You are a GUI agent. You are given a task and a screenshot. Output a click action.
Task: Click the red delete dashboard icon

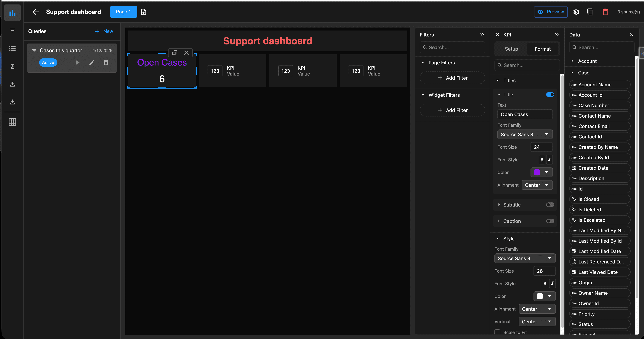pos(605,12)
